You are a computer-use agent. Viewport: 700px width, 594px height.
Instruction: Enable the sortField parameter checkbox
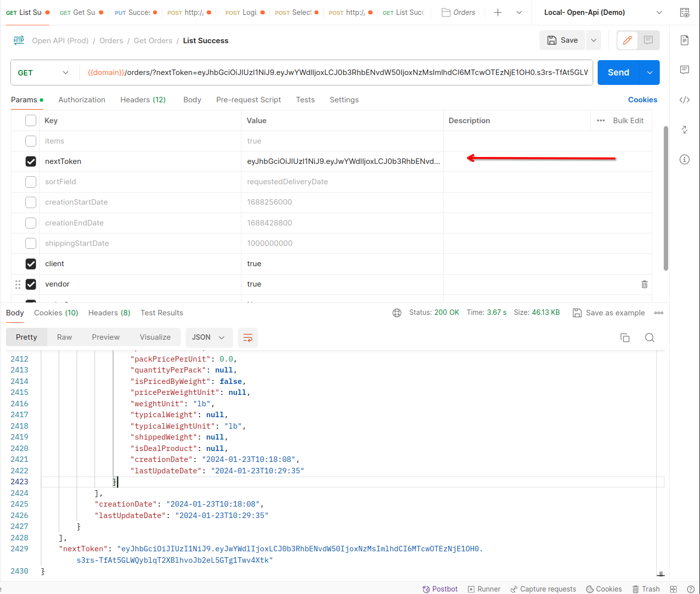[31, 182]
